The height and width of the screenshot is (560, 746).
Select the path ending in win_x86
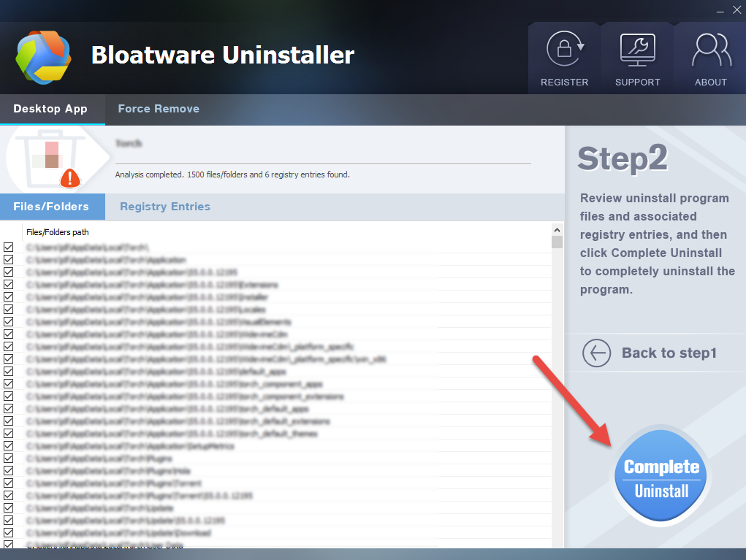coord(206,359)
